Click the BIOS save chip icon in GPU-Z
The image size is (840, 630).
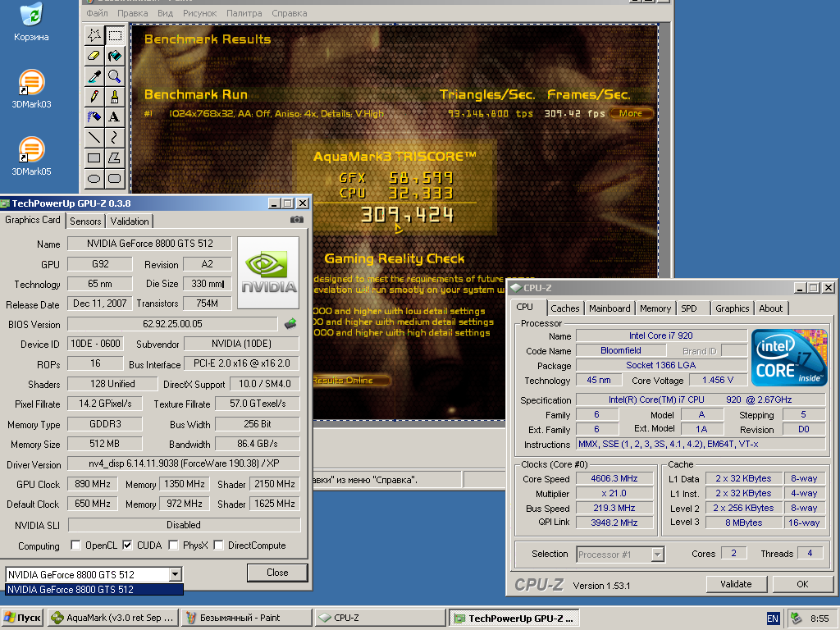tap(290, 323)
